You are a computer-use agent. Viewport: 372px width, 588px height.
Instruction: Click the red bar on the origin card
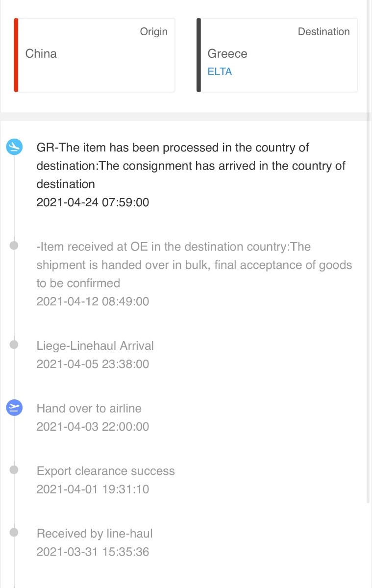point(16,55)
